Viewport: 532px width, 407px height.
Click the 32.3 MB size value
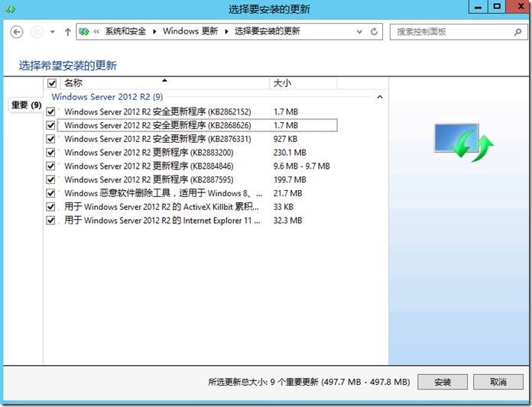287,220
